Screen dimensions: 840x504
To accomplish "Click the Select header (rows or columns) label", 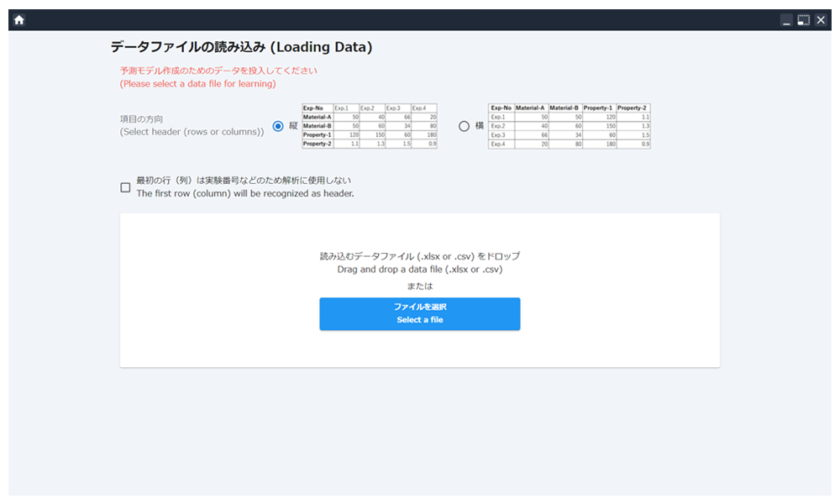I will 192,132.
